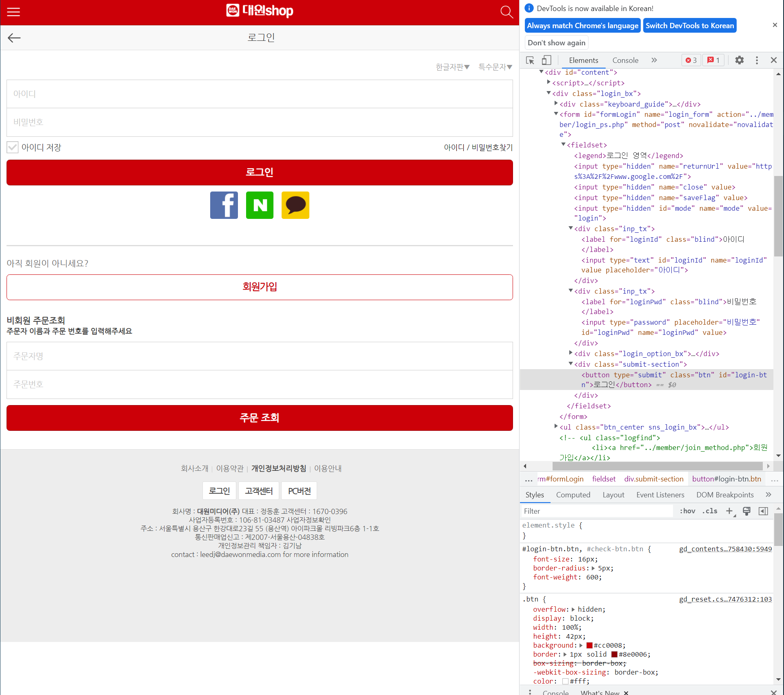
Task: Close the DevTools panel
Action: coord(773,60)
